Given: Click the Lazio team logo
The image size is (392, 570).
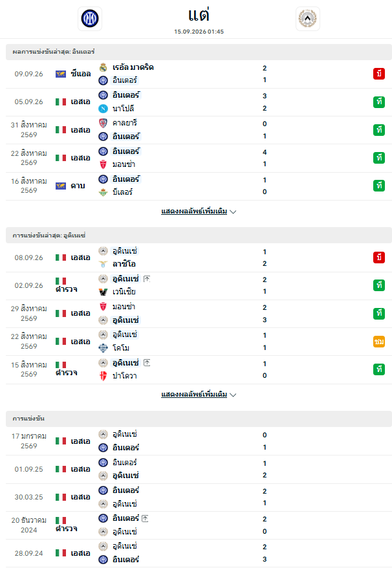Looking at the screenshot, I should click(x=103, y=264).
